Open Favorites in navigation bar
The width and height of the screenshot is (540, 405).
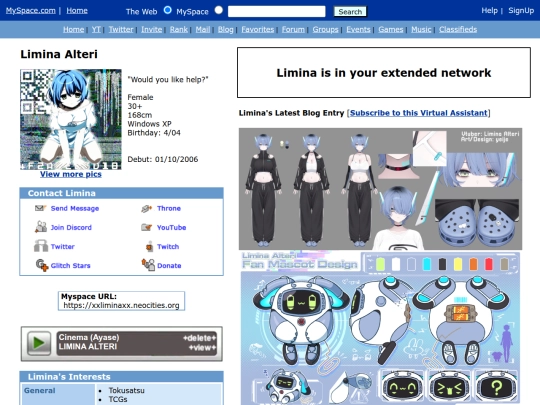258,29
